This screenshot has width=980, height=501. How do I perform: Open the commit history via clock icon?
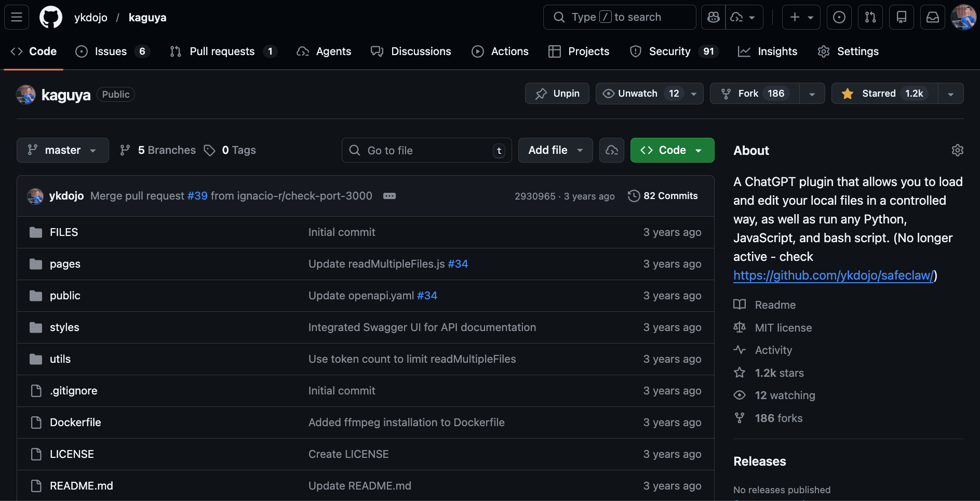[634, 196]
